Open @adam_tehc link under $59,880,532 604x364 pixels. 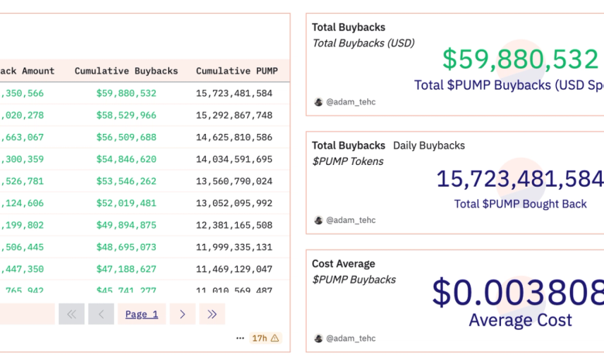351,102
